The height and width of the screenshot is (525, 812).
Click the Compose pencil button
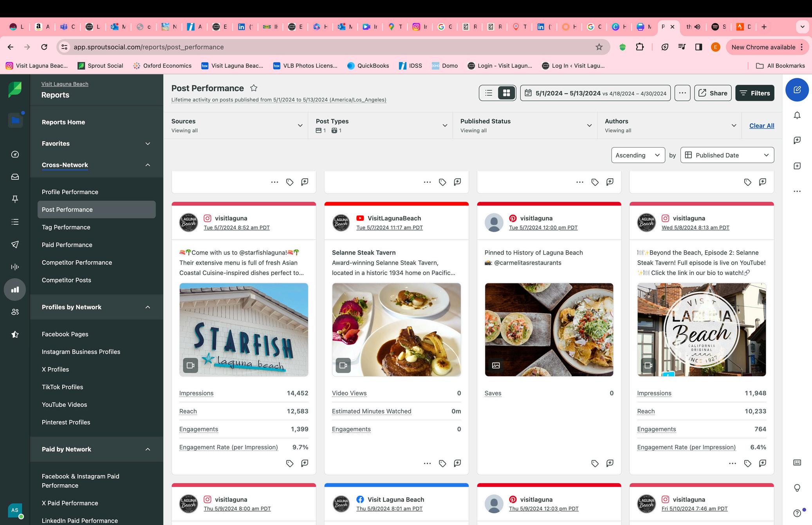coord(797,90)
